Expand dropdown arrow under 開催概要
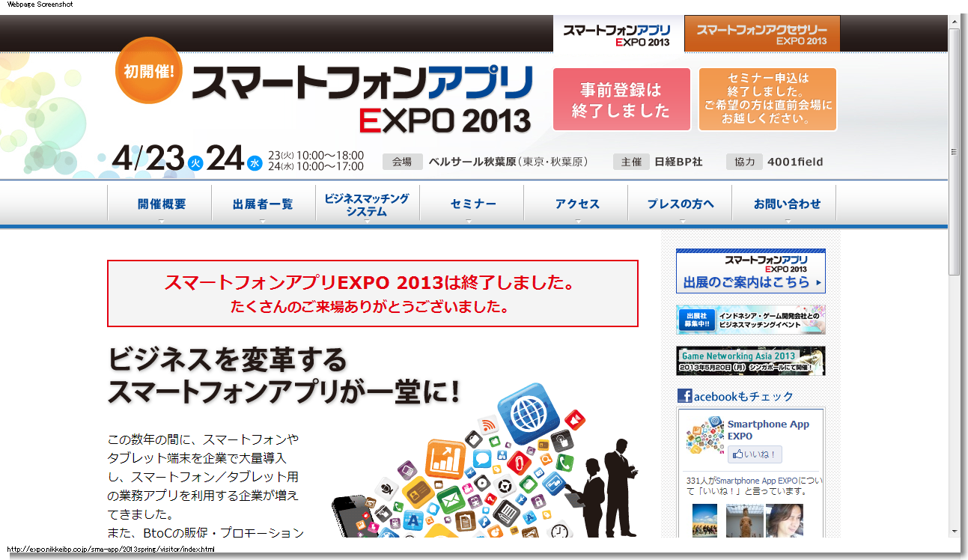Viewport: 968px width, 560px height. pyautogui.click(x=160, y=221)
